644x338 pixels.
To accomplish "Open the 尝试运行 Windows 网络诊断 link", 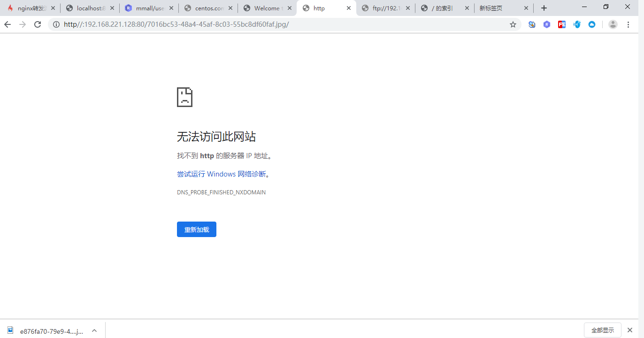I will [x=223, y=174].
